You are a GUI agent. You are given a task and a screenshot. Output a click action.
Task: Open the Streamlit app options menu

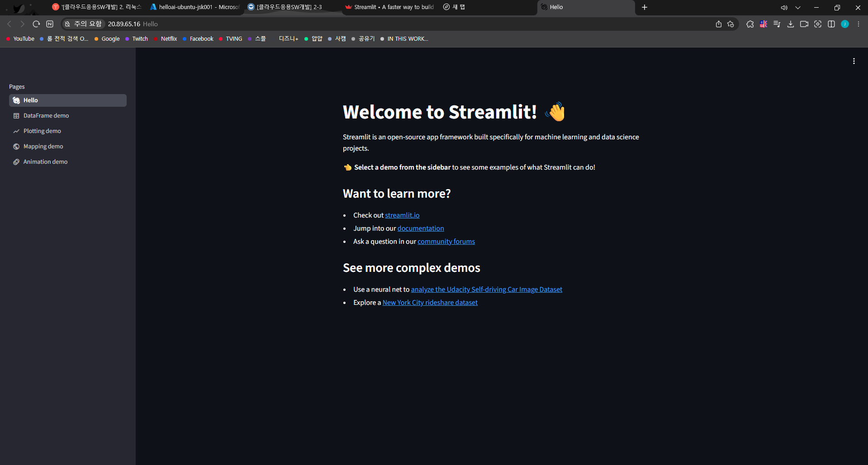pos(854,61)
